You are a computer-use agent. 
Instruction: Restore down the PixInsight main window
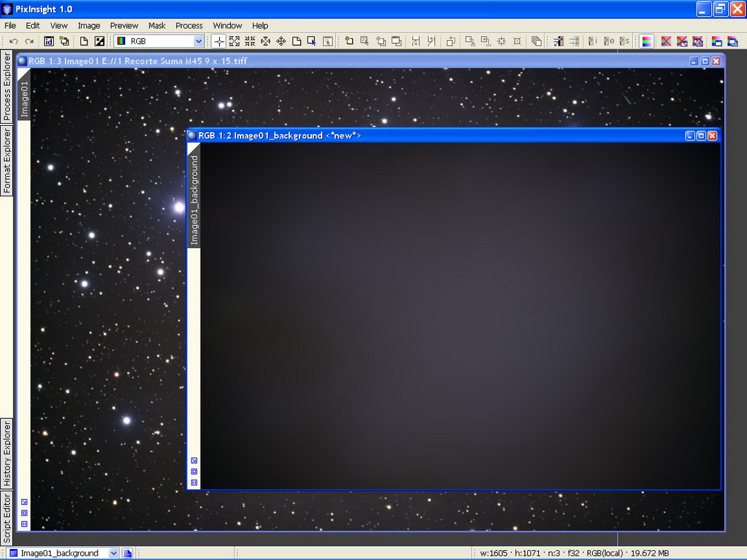[720, 9]
